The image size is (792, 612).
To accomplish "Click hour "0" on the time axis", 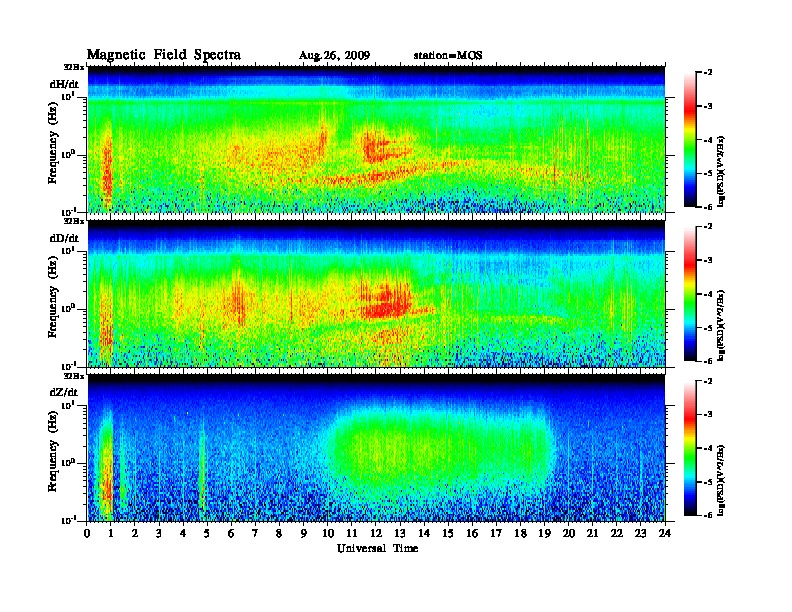I will click(87, 534).
